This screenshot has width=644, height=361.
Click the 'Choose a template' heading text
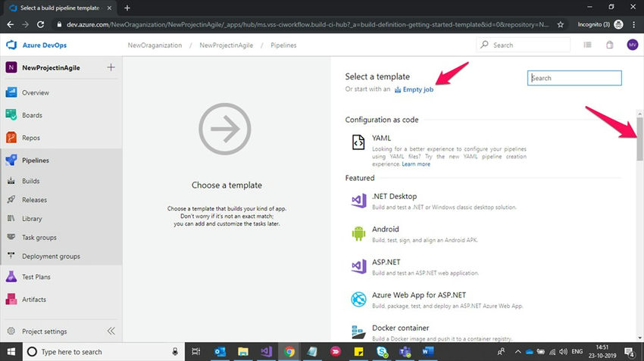click(227, 185)
